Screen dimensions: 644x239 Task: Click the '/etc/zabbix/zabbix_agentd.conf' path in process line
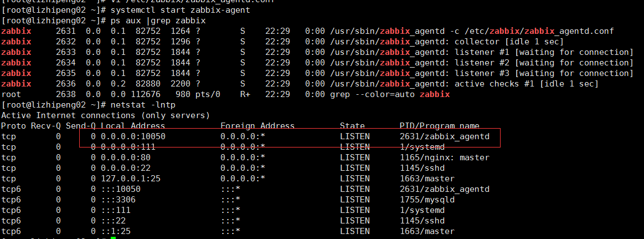tap(538, 31)
